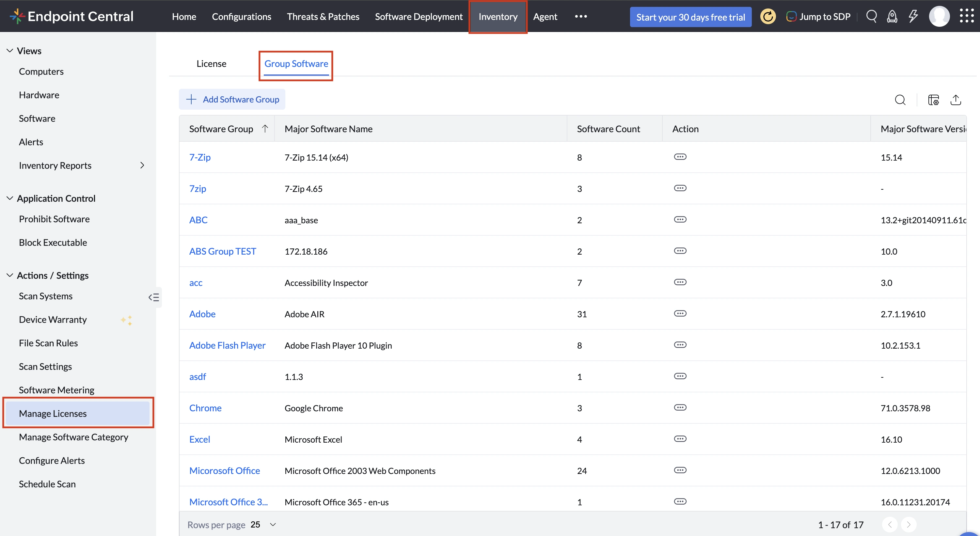The height and width of the screenshot is (536, 980).
Task: Collapse the Actions / Settings section
Action: [x=10, y=275]
